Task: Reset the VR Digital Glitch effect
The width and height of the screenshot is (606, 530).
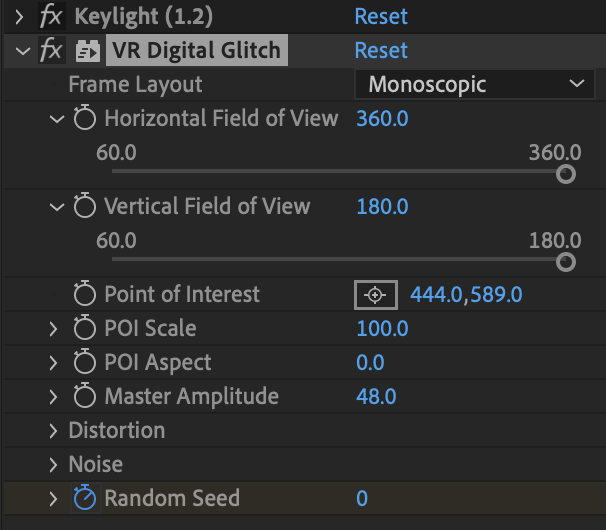Action: coord(381,51)
